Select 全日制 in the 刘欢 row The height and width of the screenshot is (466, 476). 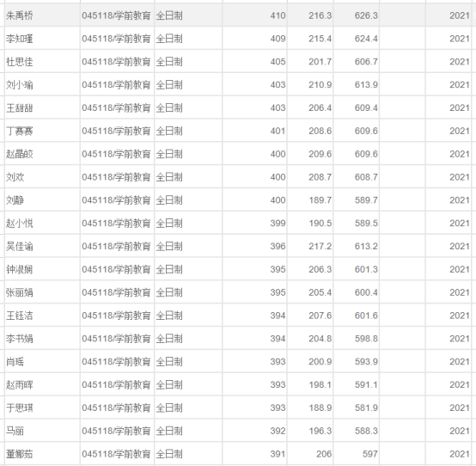point(169,177)
